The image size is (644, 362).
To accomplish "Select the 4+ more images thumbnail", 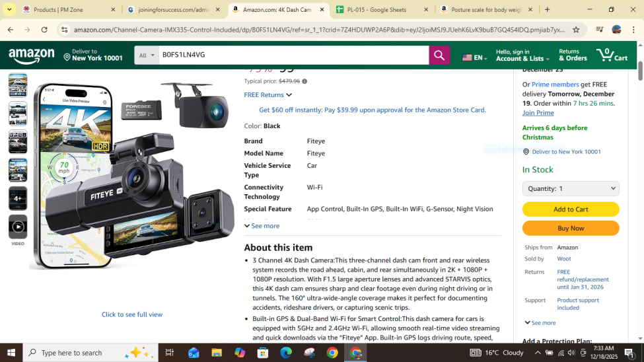I will coord(18,198).
